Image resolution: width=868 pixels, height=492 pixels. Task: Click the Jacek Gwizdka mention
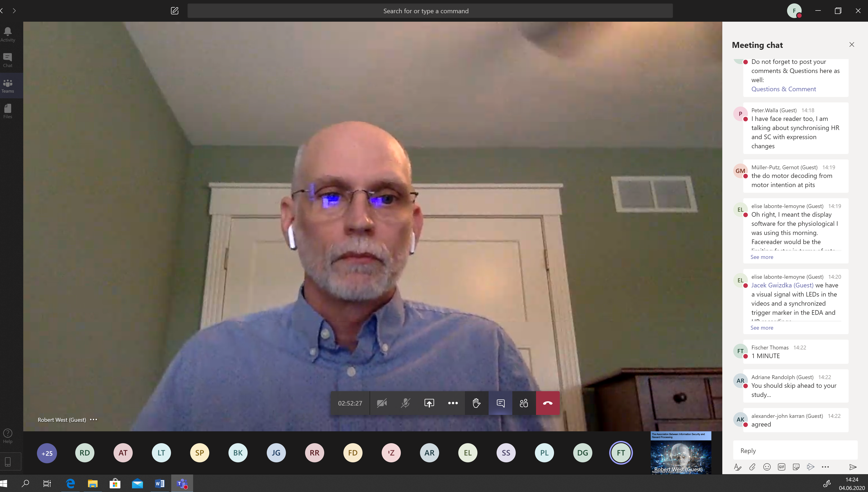782,285
